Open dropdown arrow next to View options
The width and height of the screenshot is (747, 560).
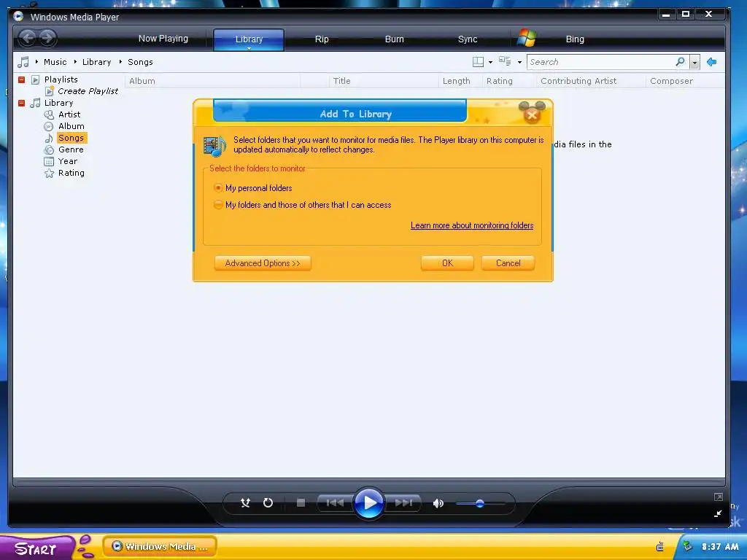519,63
